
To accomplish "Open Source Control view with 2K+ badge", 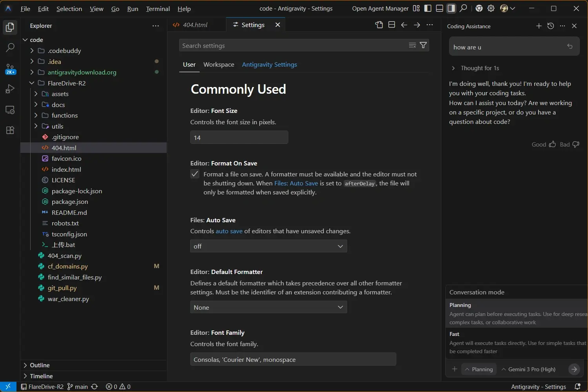I will pyautogui.click(x=10, y=69).
